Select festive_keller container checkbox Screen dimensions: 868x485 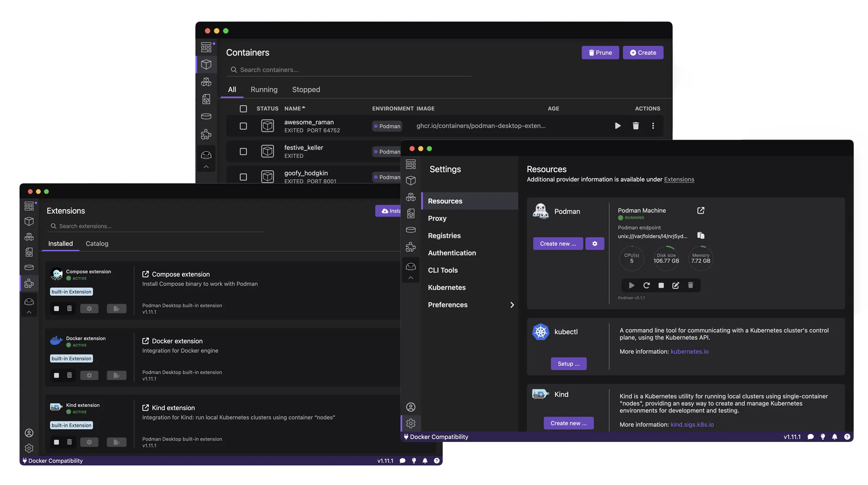243,151
